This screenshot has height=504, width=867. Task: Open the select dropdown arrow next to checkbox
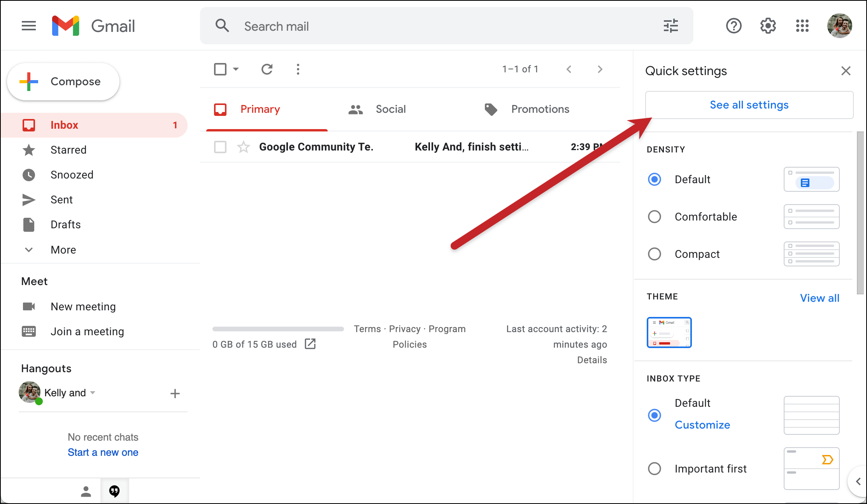click(236, 69)
